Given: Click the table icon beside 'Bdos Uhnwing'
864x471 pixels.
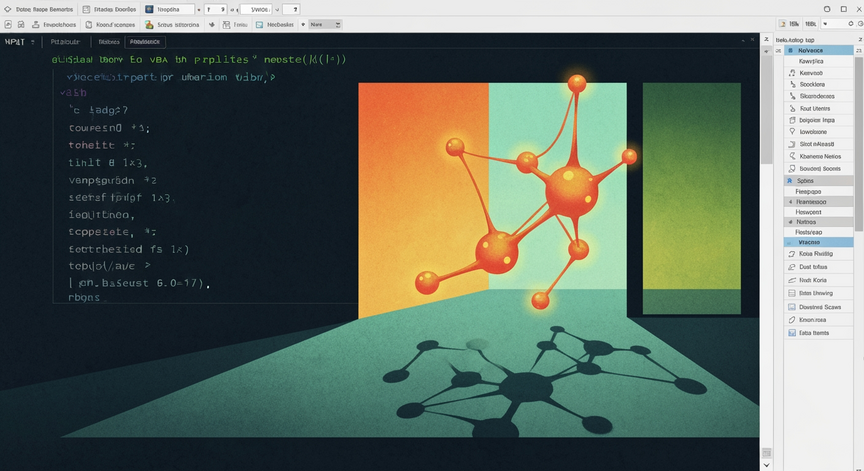Looking at the screenshot, I should tap(792, 293).
